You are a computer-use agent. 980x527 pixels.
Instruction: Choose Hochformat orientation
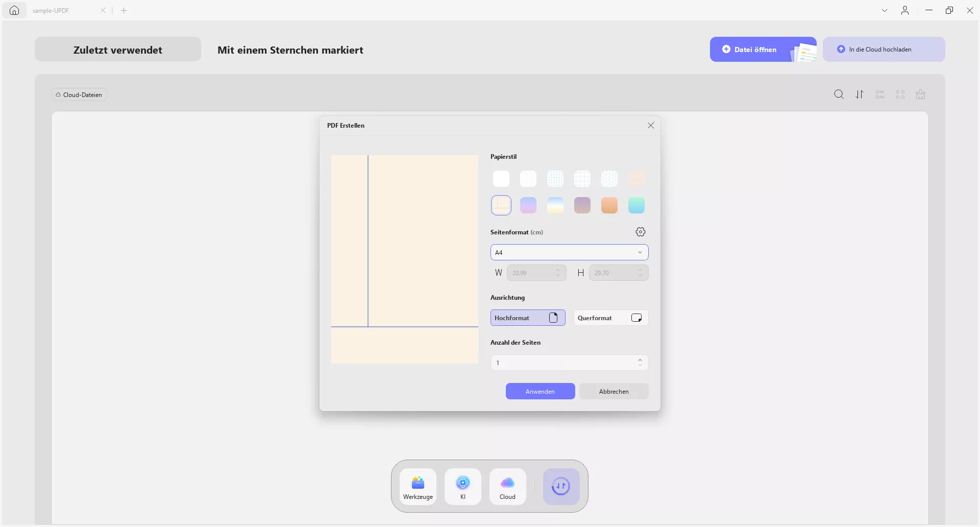[528, 318]
